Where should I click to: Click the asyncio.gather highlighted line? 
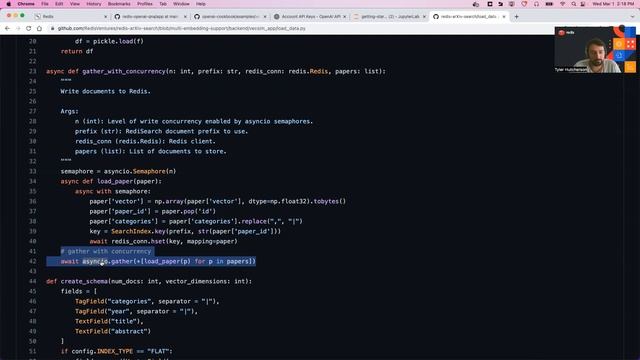point(158,262)
